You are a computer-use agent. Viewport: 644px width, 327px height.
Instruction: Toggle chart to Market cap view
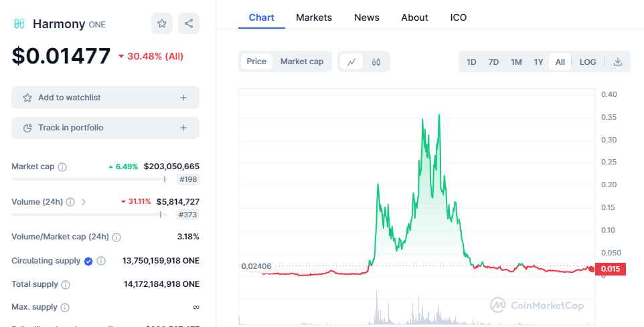302,62
